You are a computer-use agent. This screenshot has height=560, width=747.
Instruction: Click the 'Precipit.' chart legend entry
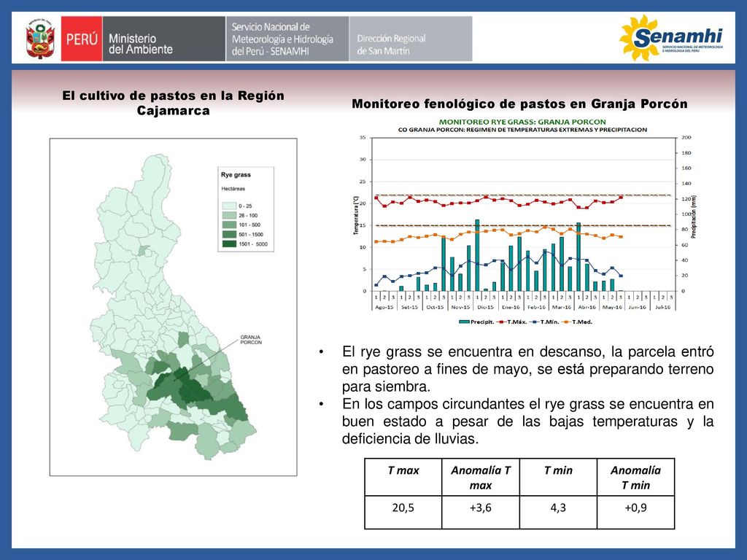click(x=477, y=322)
